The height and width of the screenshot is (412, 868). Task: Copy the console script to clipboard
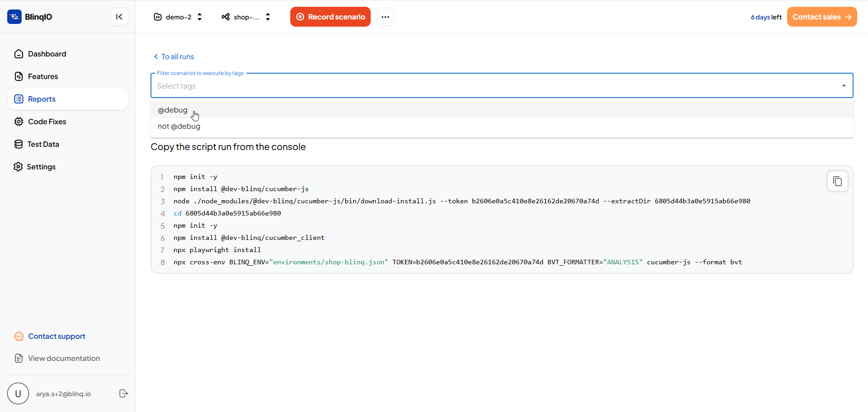(837, 181)
